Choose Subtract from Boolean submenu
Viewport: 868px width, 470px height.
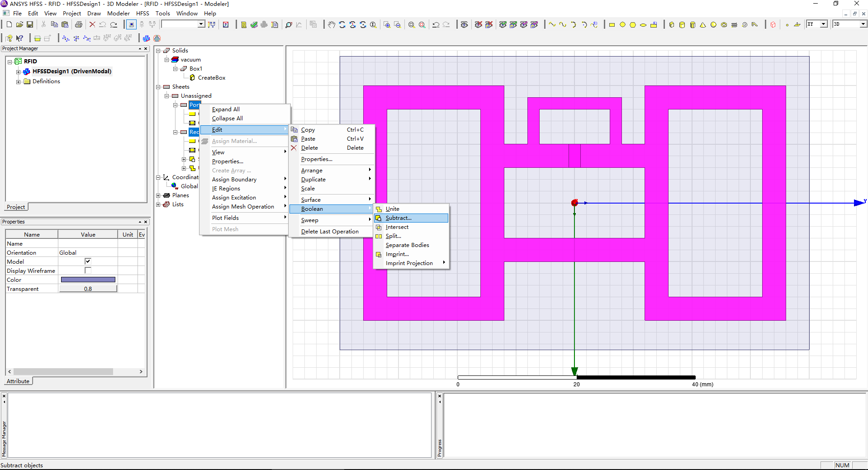coord(398,218)
